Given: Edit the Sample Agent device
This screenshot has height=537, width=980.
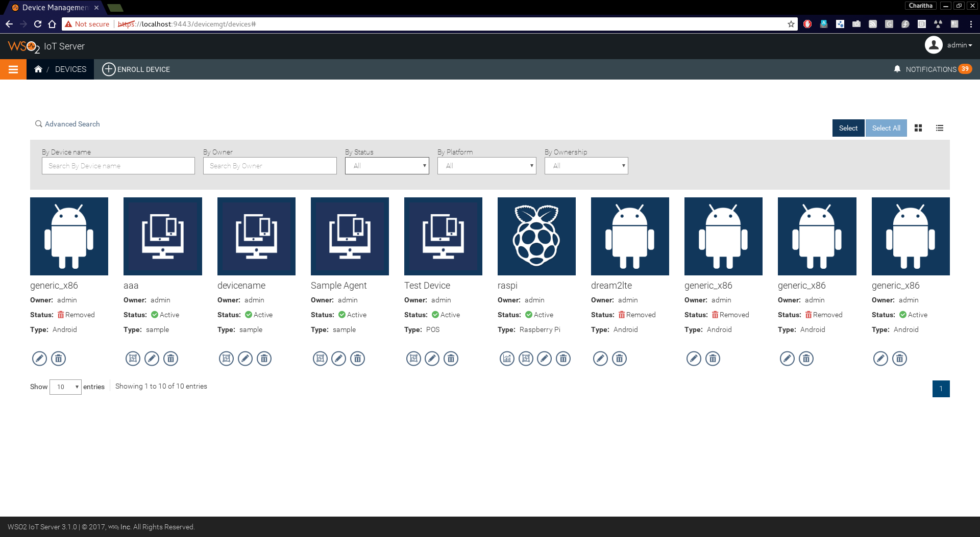Looking at the screenshot, I should pos(338,359).
